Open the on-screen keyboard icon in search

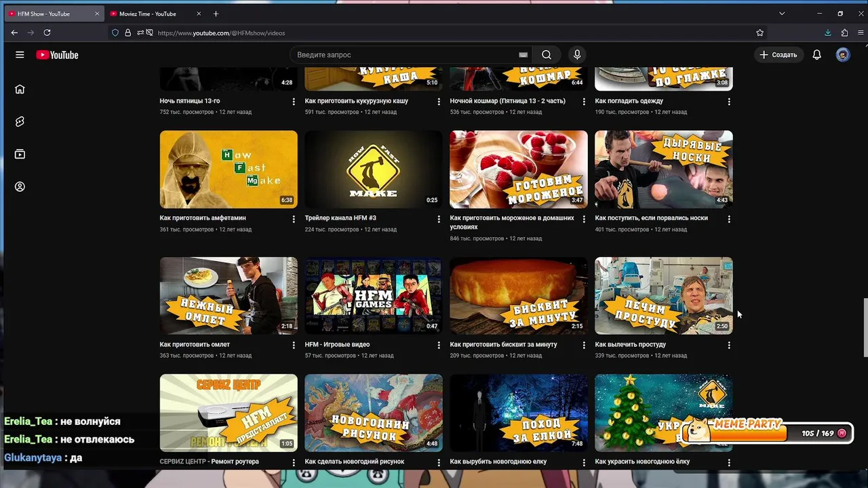tap(523, 55)
